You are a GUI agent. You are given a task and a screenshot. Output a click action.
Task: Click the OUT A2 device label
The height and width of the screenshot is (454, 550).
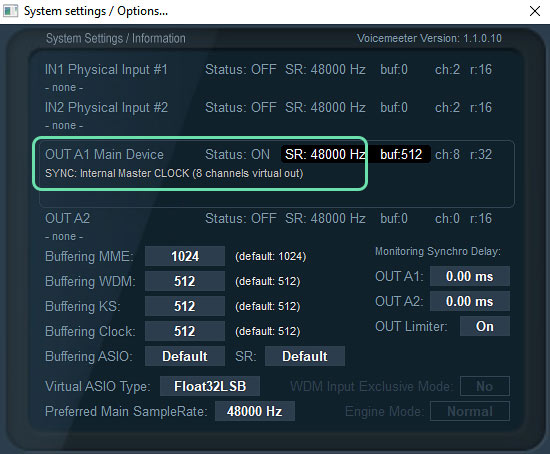click(67, 219)
